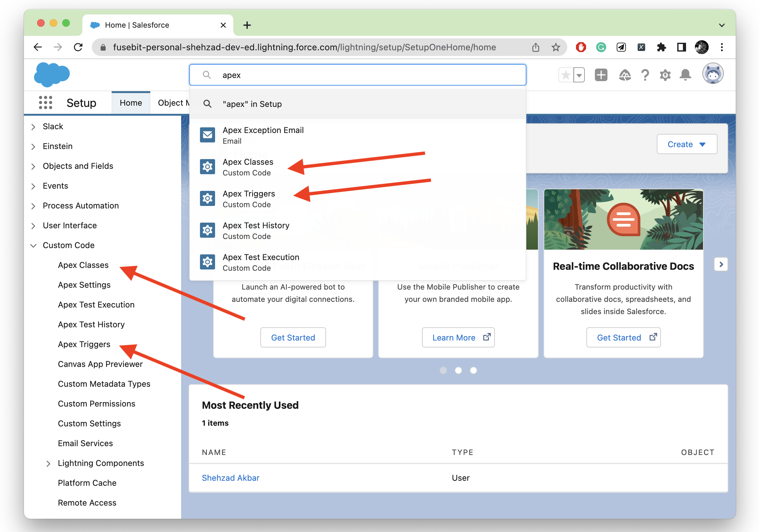
Task: Click the Grammarly extension icon
Action: tap(601, 47)
